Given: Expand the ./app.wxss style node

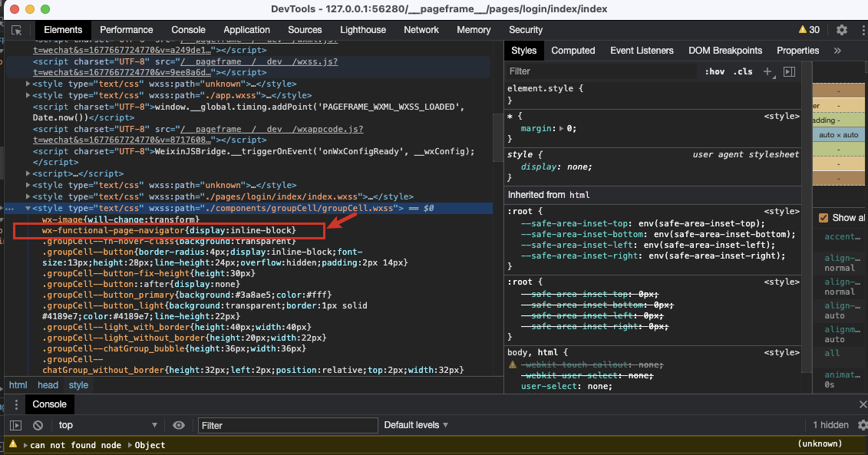Looking at the screenshot, I should coord(28,96).
